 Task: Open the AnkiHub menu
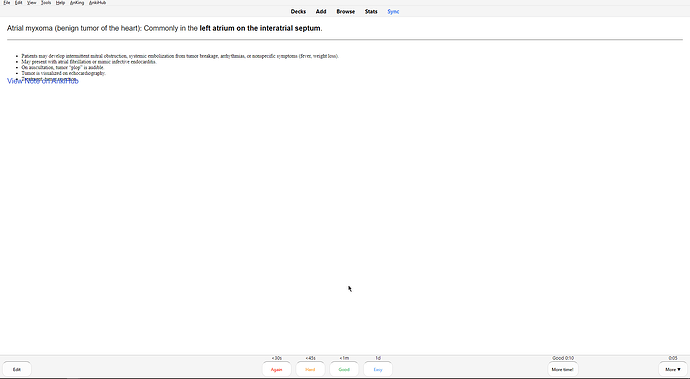(x=97, y=3)
